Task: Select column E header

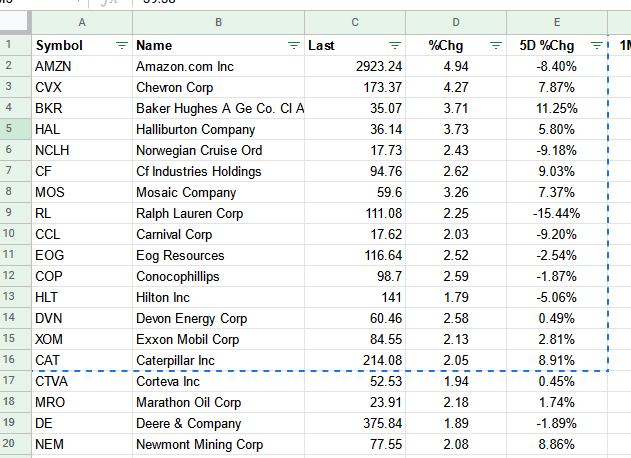Action: click(557, 23)
